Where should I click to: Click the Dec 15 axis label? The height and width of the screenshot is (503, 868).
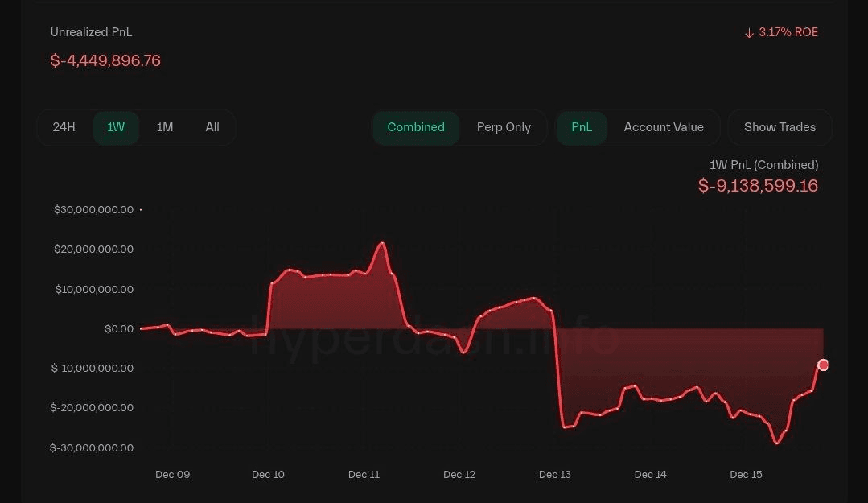746,474
